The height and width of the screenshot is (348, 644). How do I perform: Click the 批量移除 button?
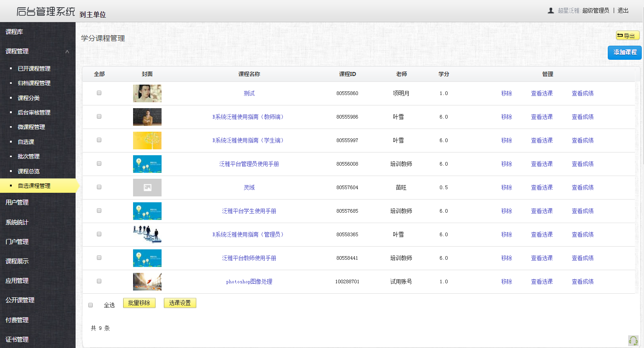click(x=139, y=303)
